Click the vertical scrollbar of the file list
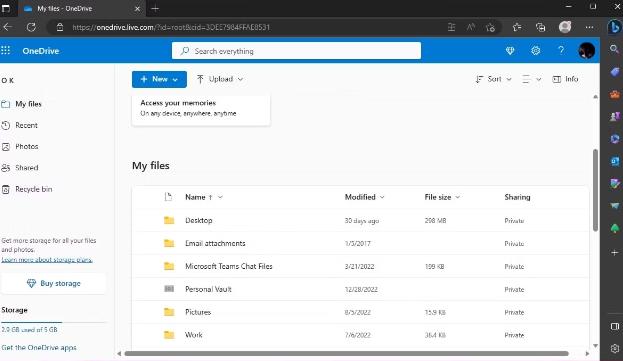623x361 pixels. click(595, 190)
